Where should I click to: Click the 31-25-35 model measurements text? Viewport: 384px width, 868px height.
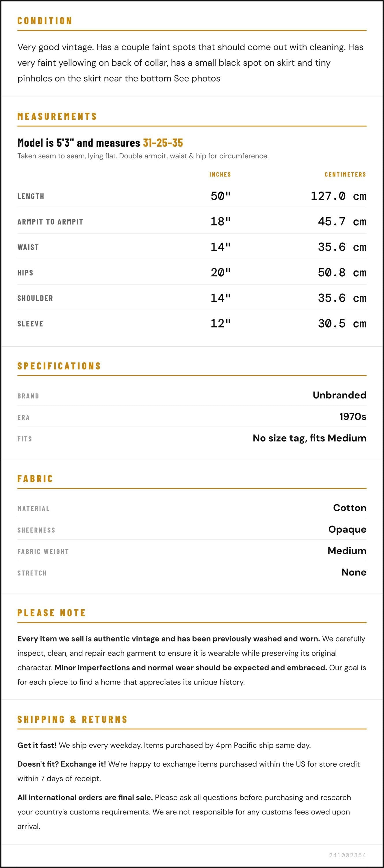163,143
